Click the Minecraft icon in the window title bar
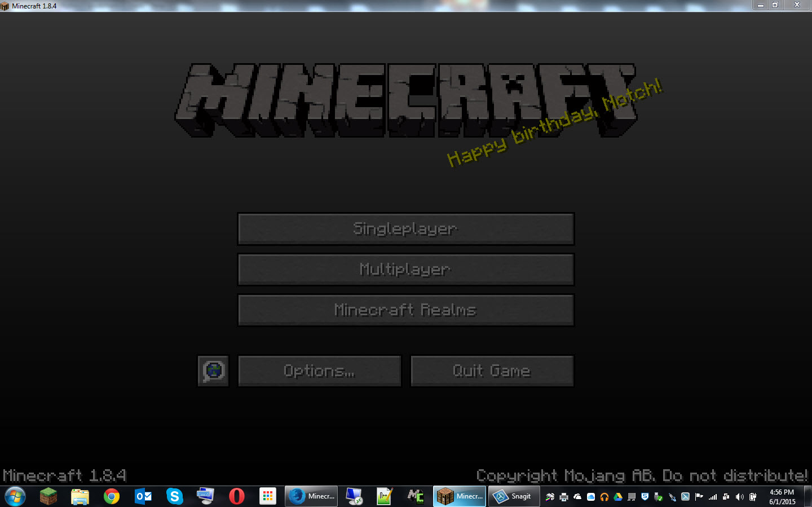The image size is (812, 507). click(5, 6)
